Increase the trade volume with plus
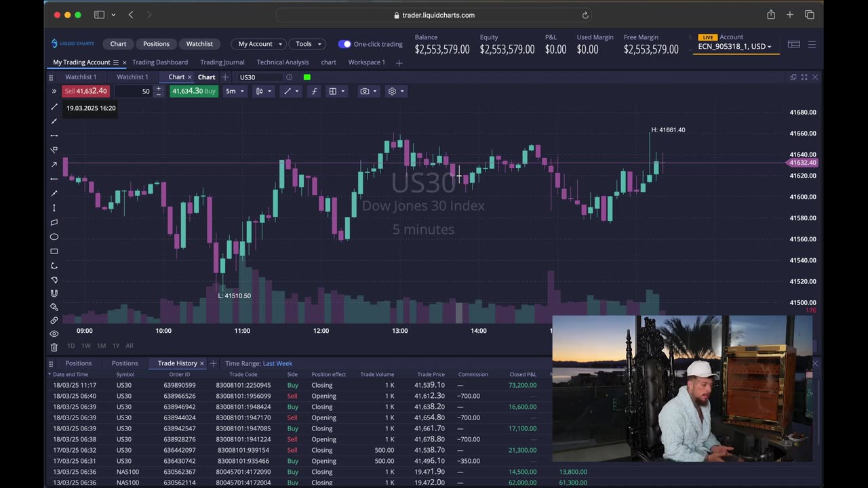 159,88
